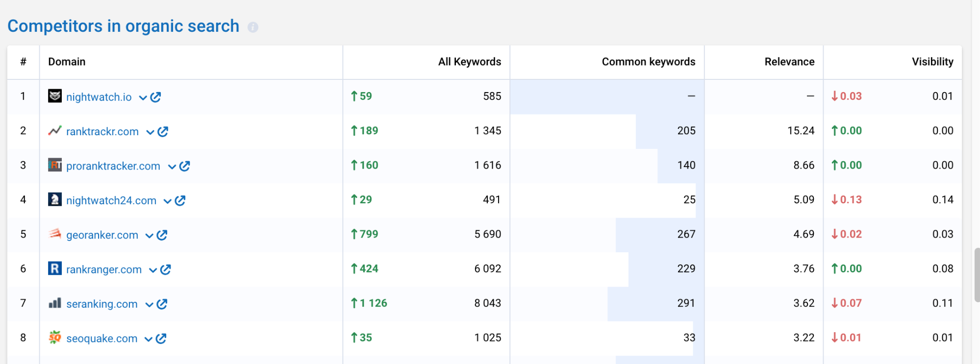Image resolution: width=980 pixels, height=364 pixels.
Task: Sort by the Visibility column header
Action: [932, 62]
